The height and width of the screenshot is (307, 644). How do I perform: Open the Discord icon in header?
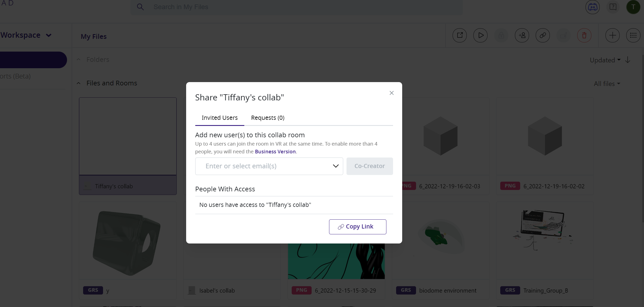pyautogui.click(x=592, y=7)
